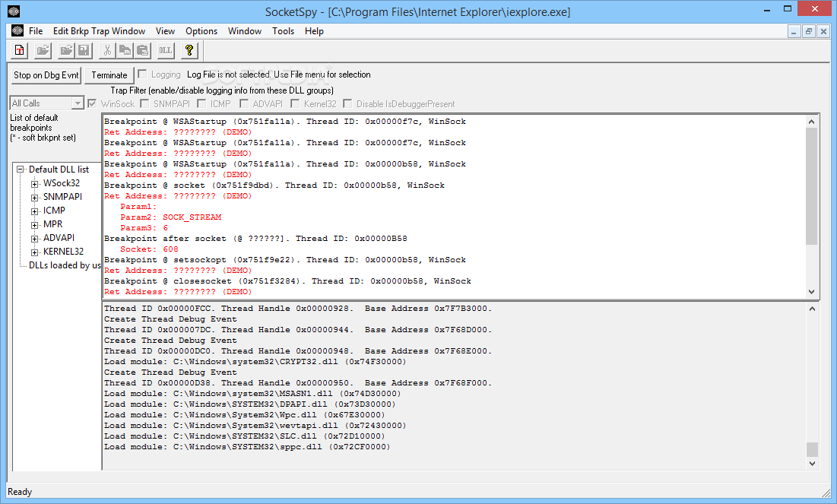Select the ADVAPI item in DLL tree
The height and width of the screenshot is (504, 837).
pyautogui.click(x=59, y=238)
